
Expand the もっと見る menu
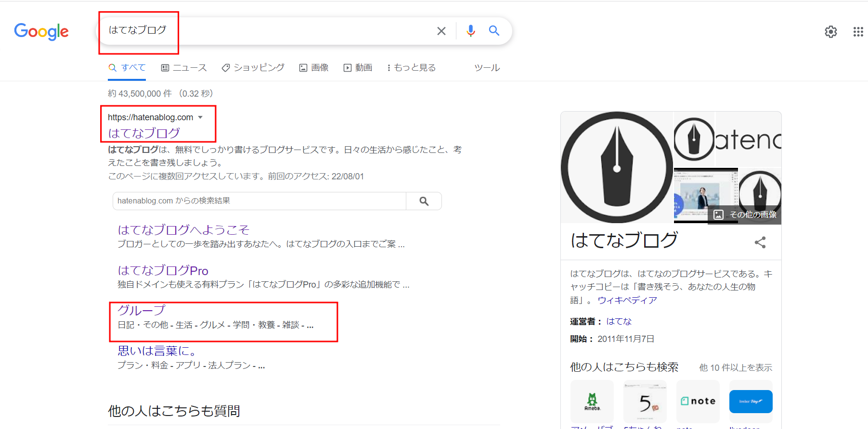pyautogui.click(x=411, y=68)
